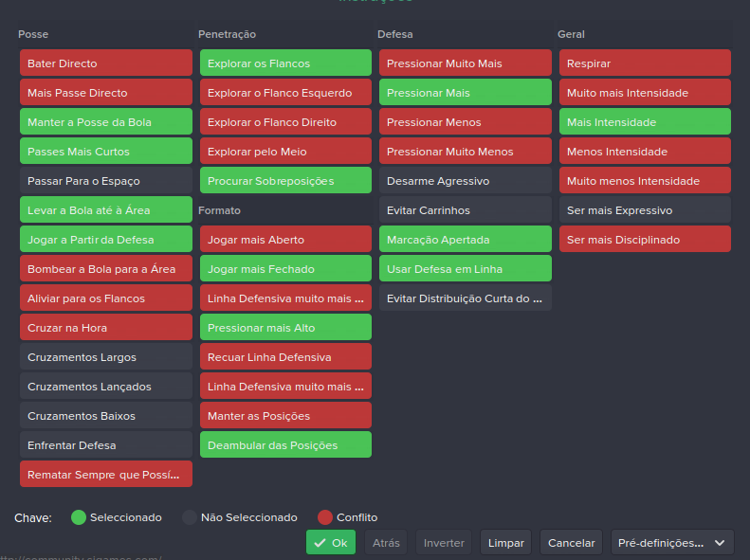Select Explorar o Flanco Direito
This screenshot has width=750, height=560.
tap(285, 122)
